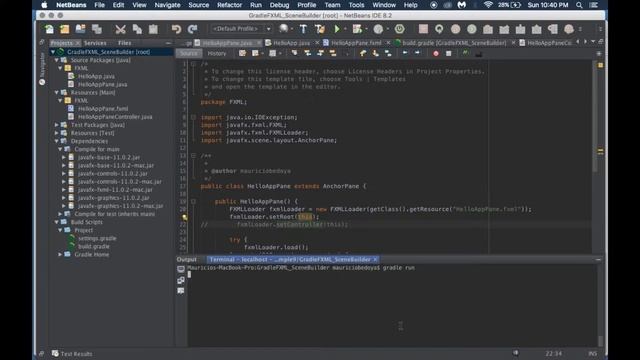Viewport: 640px width, 360px height.
Task: Click the Paste clipboard icon
Action: pyautogui.click(x=153, y=29)
